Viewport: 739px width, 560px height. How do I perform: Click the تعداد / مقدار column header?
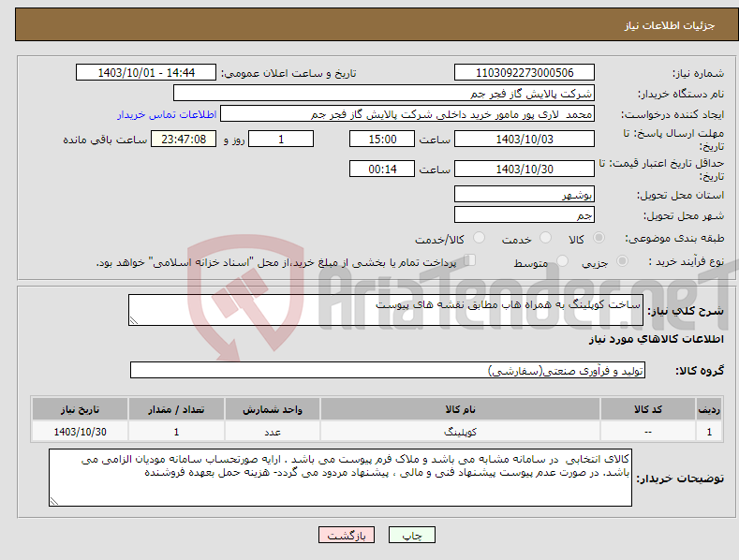click(x=176, y=409)
